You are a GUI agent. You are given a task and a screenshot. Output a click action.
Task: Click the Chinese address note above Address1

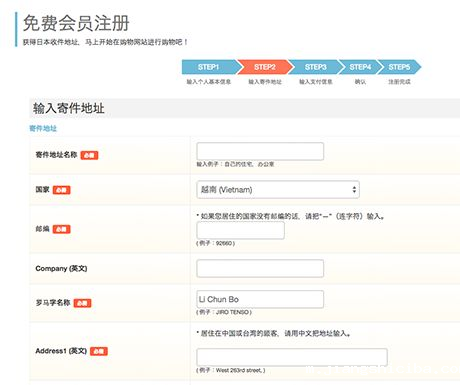click(273, 333)
